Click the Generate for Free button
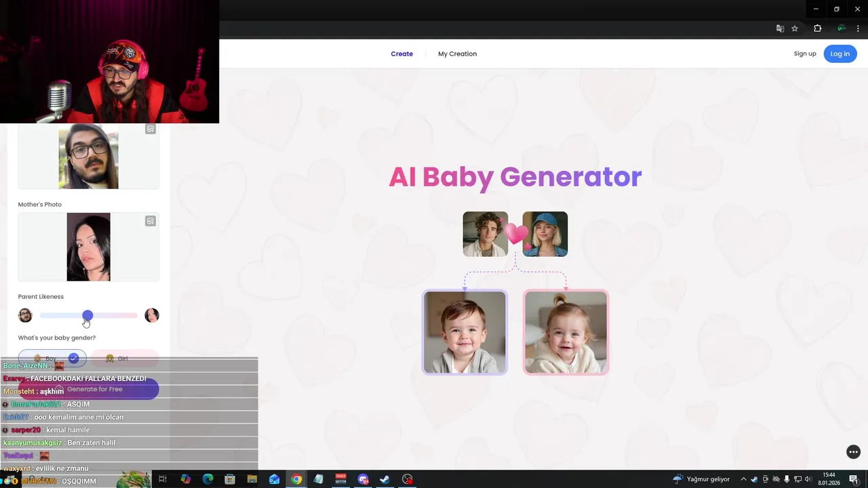Image resolution: width=868 pixels, height=488 pixels. pyautogui.click(x=88, y=389)
